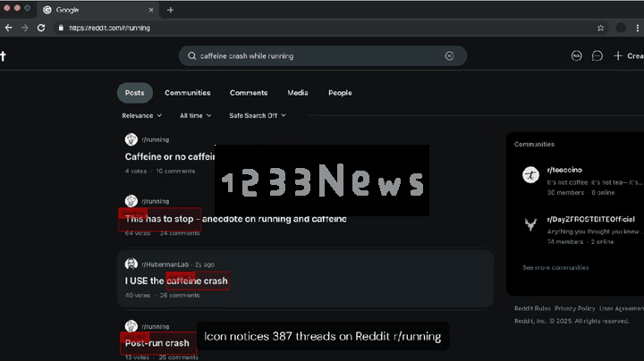Switch to the Communities tab
The image size is (644, 361).
coord(188,93)
